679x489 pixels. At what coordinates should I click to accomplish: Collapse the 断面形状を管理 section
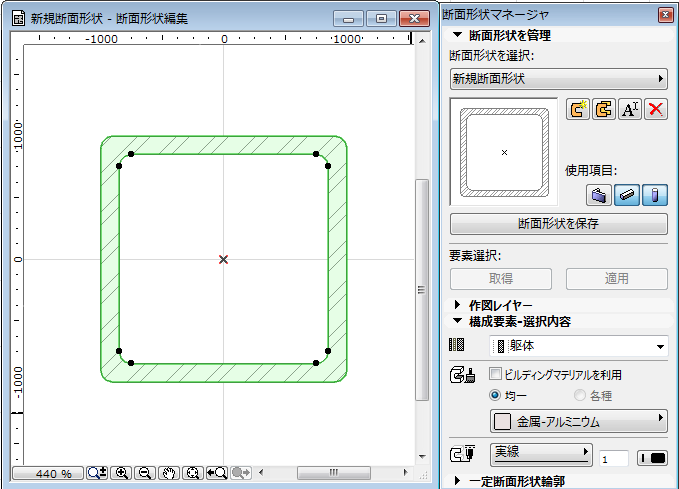point(457,35)
